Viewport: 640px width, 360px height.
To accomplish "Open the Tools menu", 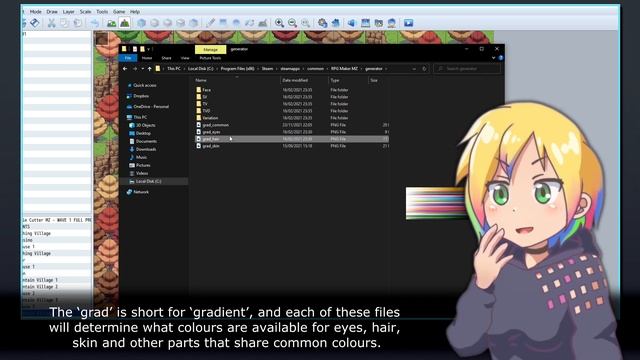I will 102,11.
